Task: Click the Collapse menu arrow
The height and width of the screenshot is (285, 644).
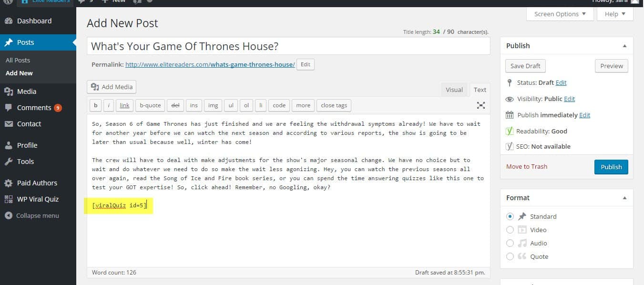Action: [x=9, y=215]
